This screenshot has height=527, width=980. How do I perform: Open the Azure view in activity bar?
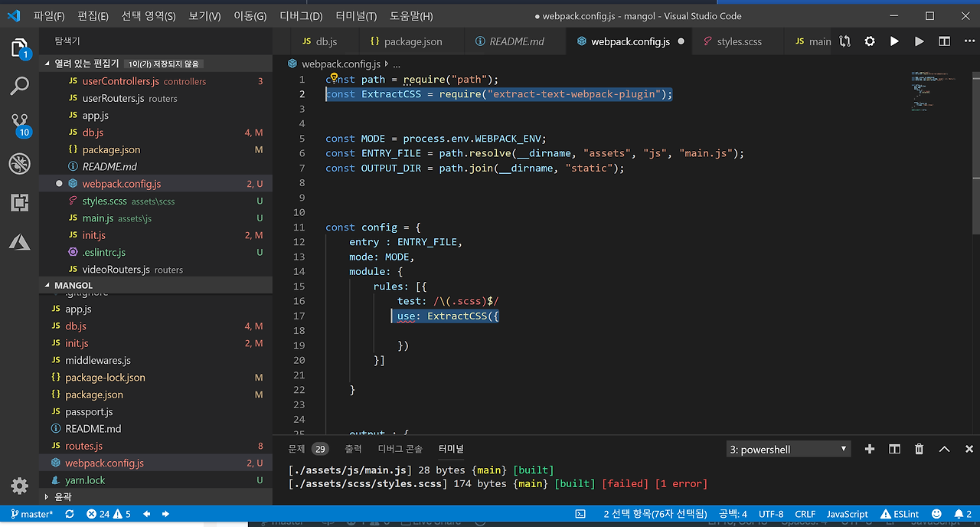[x=19, y=242]
